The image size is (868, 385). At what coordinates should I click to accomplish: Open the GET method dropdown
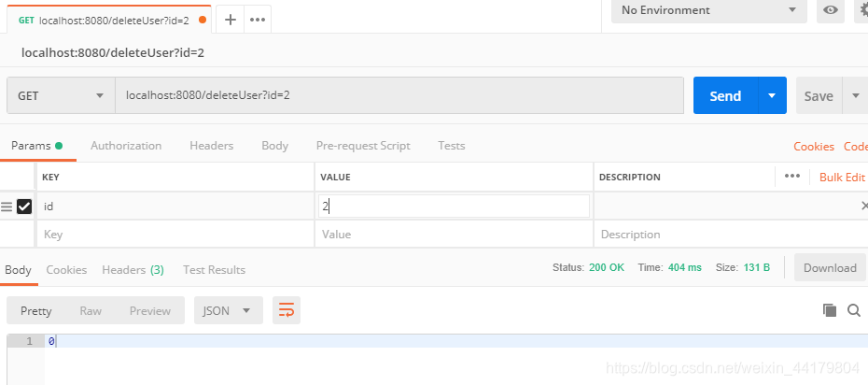(61, 95)
